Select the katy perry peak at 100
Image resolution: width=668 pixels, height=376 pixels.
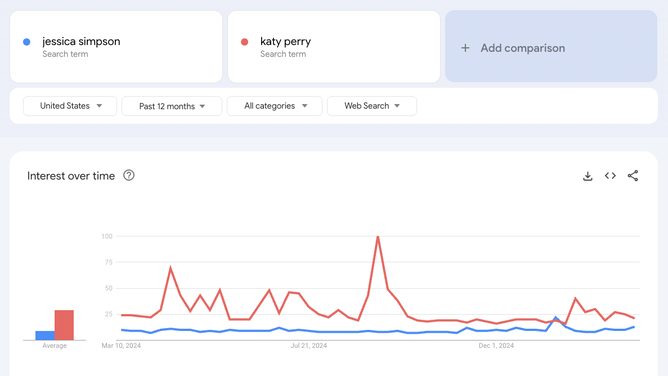(x=378, y=236)
